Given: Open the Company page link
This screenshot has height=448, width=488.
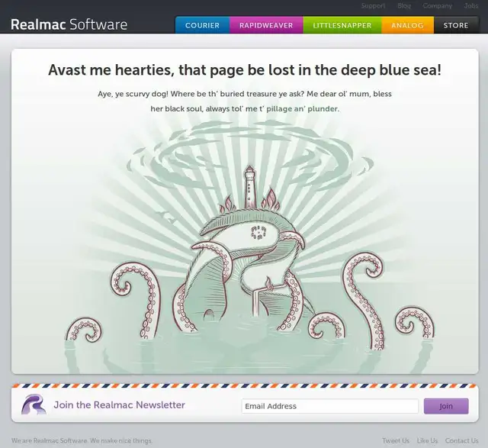Looking at the screenshot, I should [437, 5].
